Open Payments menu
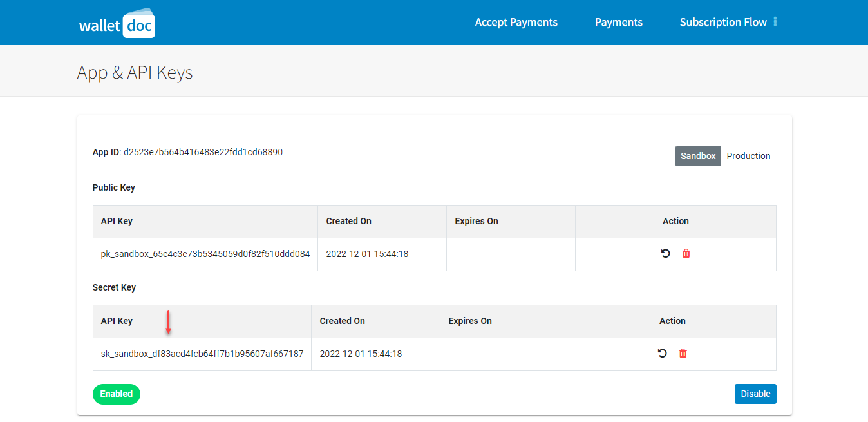The height and width of the screenshot is (422, 868). (x=619, y=22)
